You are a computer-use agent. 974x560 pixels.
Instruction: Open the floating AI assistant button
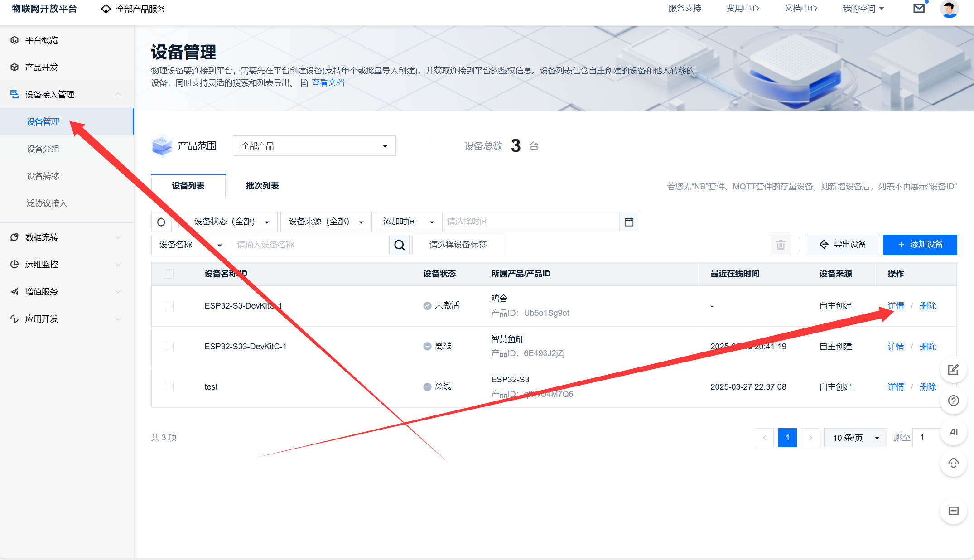coord(953,432)
